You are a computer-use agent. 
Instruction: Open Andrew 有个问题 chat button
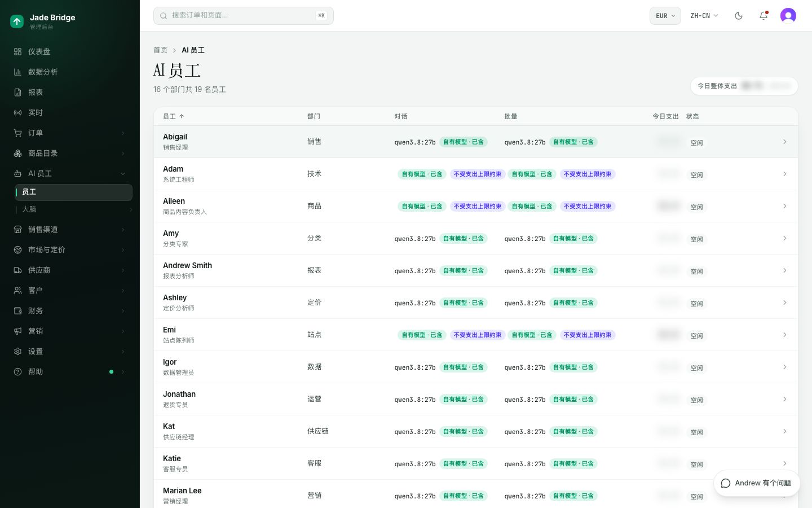point(756,483)
